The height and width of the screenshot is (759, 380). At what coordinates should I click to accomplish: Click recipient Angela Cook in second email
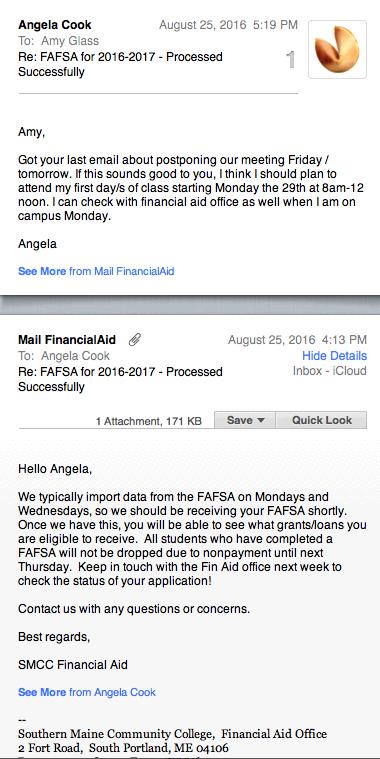coord(75,356)
